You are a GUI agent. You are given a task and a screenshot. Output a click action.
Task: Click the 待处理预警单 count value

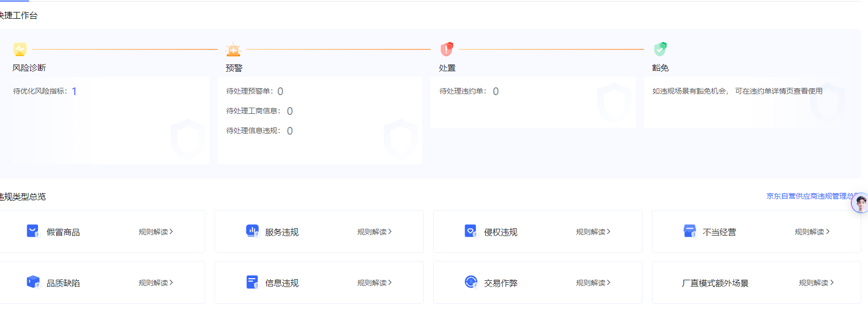tap(280, 92)
